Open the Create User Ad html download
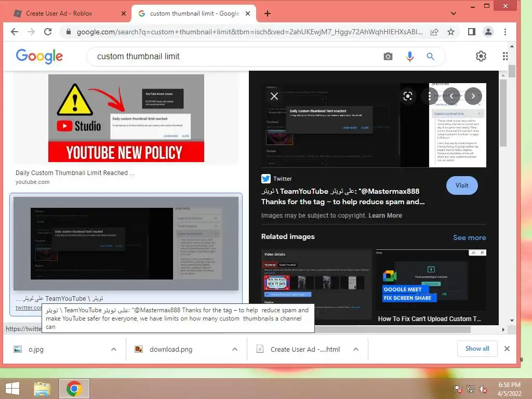Viewport: 532px width, 399px height. click(304, 349)
